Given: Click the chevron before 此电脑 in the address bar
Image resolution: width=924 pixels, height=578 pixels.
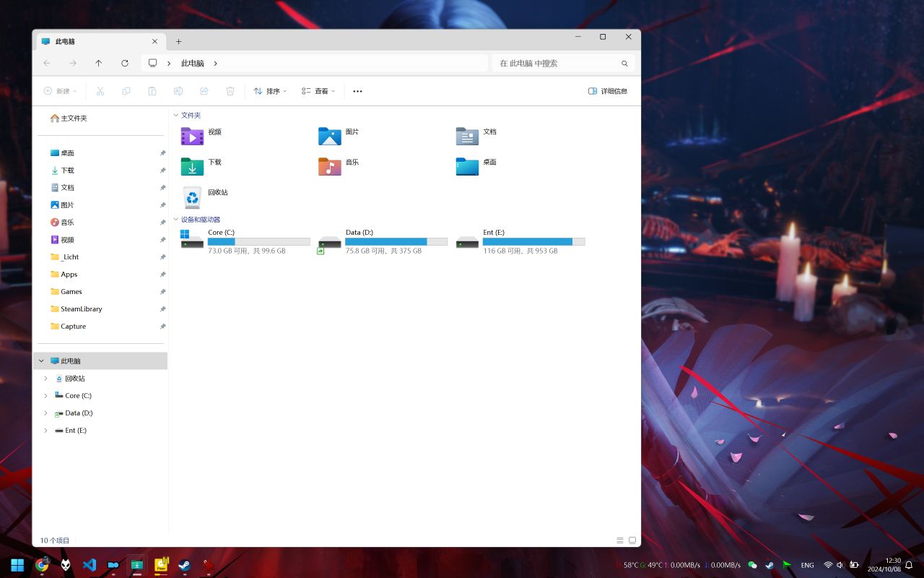Looking at the screenshot, I should click(169, 64).
